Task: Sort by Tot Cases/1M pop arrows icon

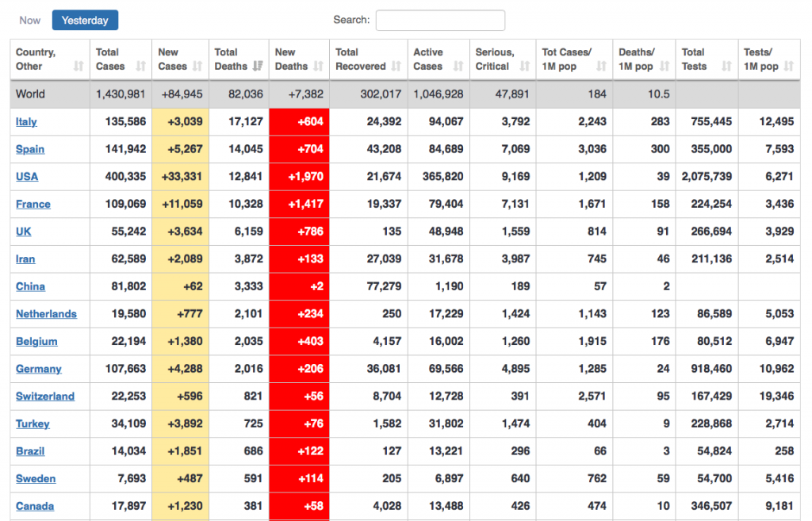Action: (x=601, y=67)
